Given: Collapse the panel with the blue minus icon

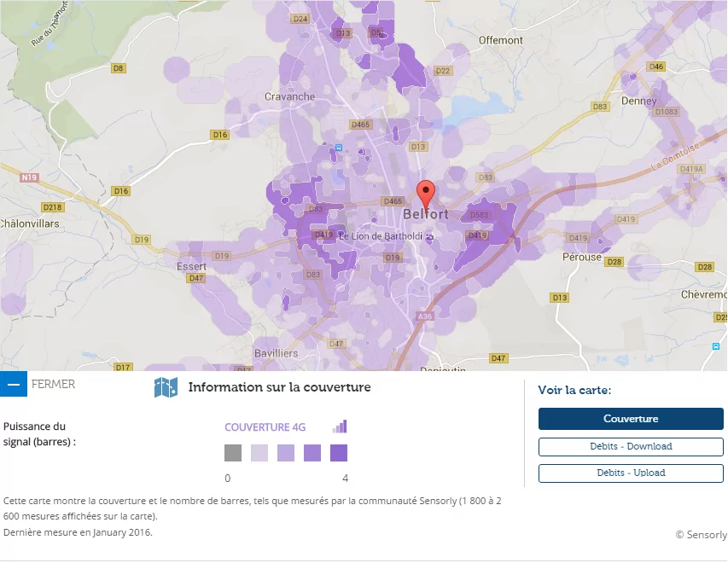Looking at the screenshot, I should coord(14,385).
